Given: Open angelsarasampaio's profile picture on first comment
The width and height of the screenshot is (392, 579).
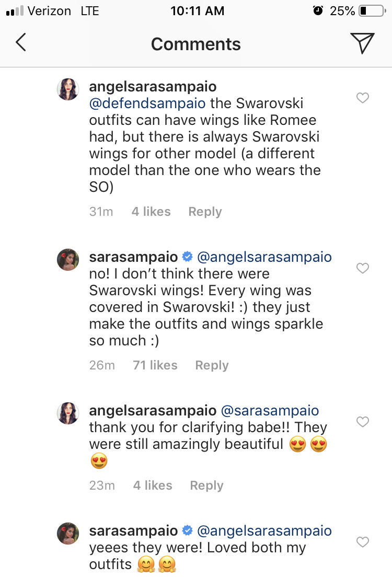Looking at the screenshot, I should click(x=68, y=89).
